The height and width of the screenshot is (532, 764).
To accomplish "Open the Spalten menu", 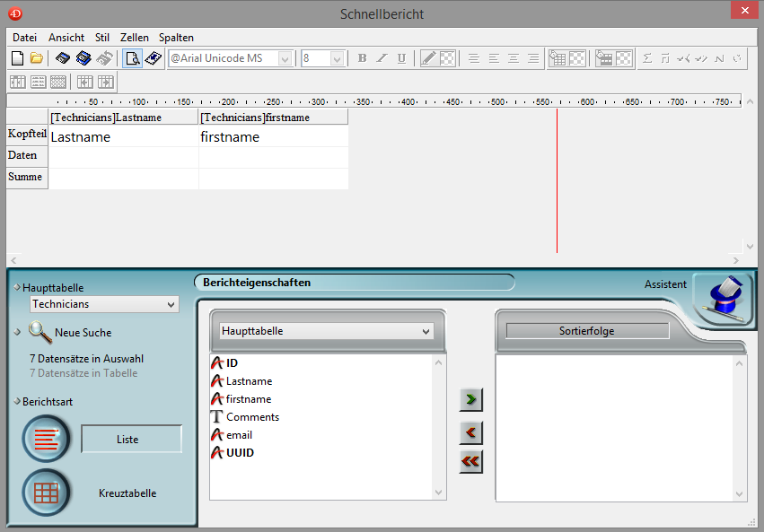I will point(176,38).
